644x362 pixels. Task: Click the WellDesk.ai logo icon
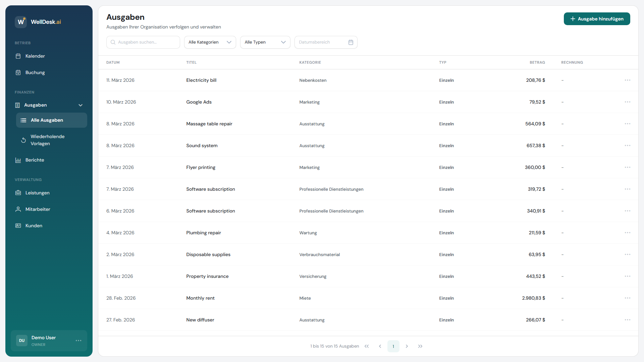click(21, 22)
